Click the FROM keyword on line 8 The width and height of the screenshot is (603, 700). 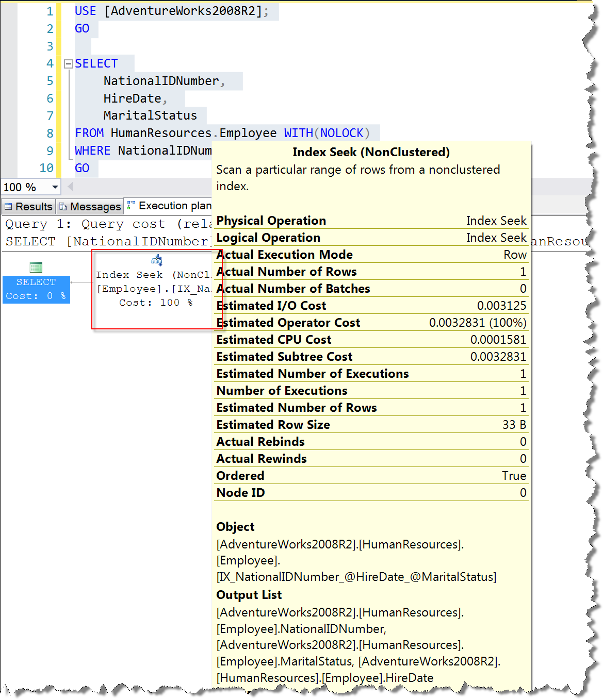[x=89, y=134]
